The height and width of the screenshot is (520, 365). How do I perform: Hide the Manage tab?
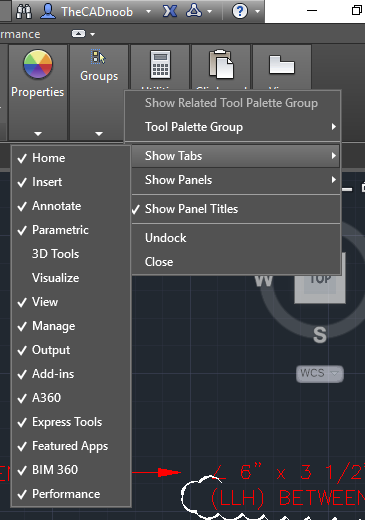pos(71,326)
